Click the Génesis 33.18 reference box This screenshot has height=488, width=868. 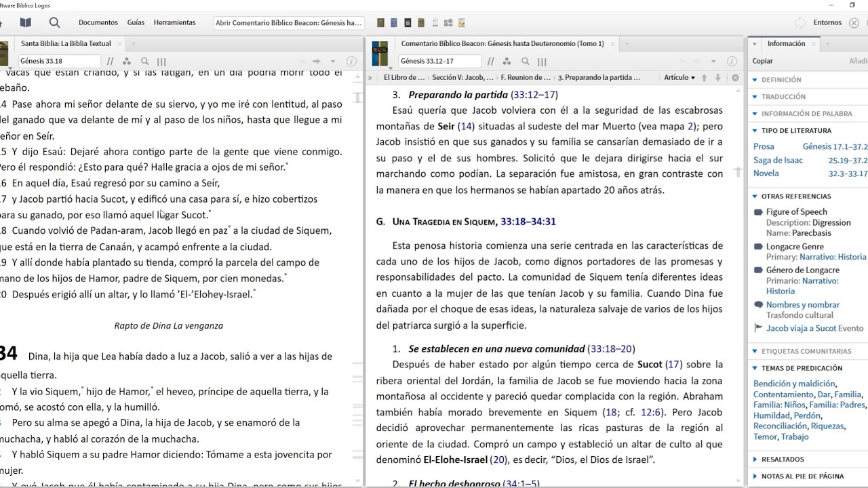(58, 61)
